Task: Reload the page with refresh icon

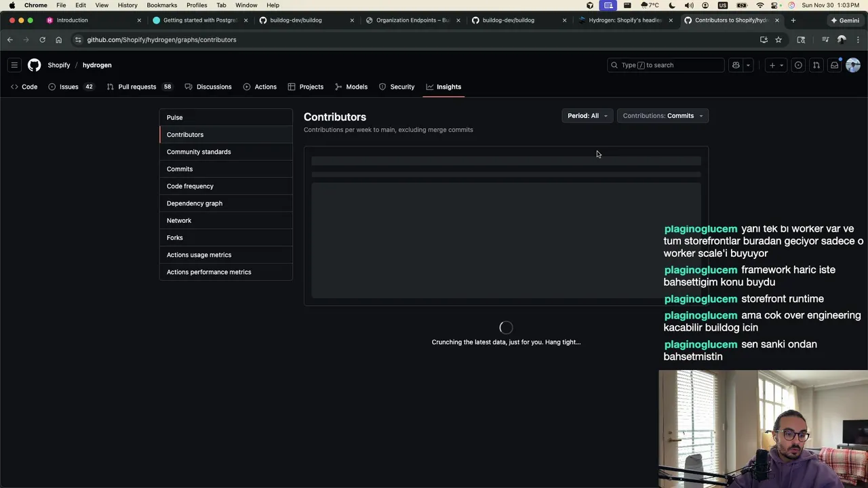Action: tap(42, 40)
